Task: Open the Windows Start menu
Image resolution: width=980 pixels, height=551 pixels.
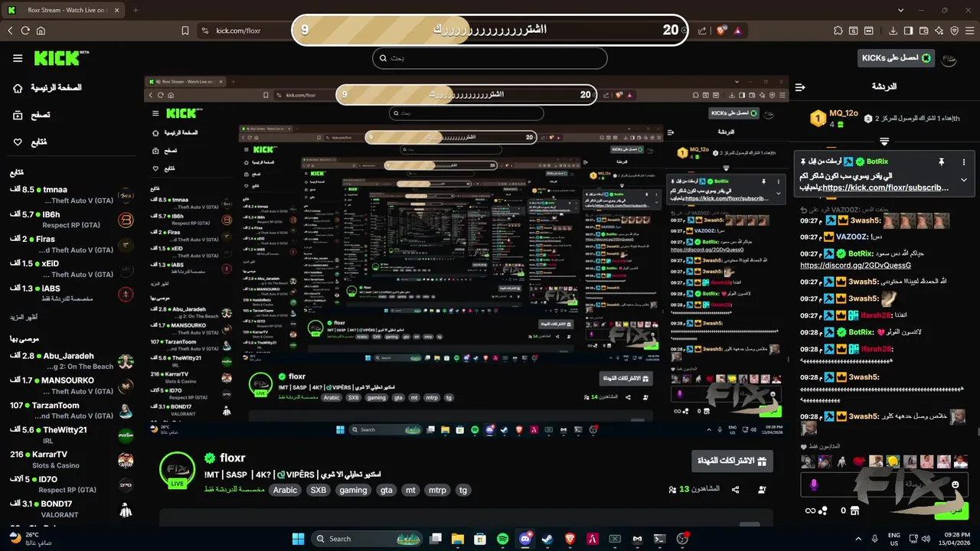Action: [x=299, y=539]
